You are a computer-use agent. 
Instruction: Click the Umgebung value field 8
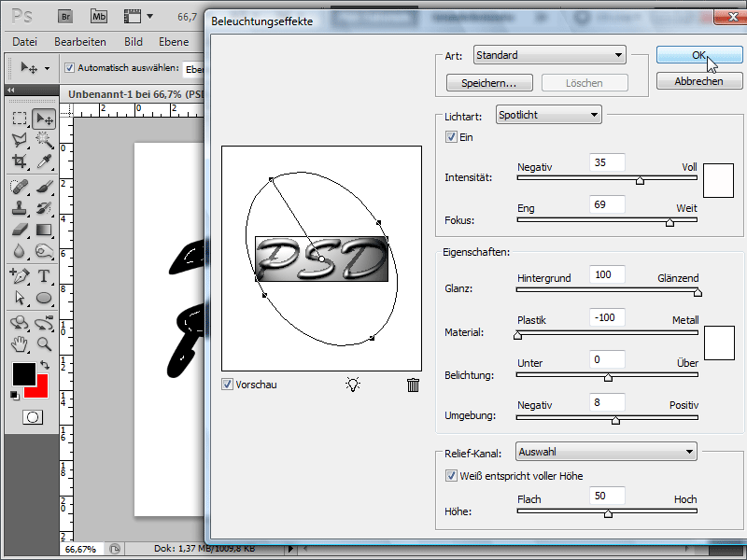point(607,402)
